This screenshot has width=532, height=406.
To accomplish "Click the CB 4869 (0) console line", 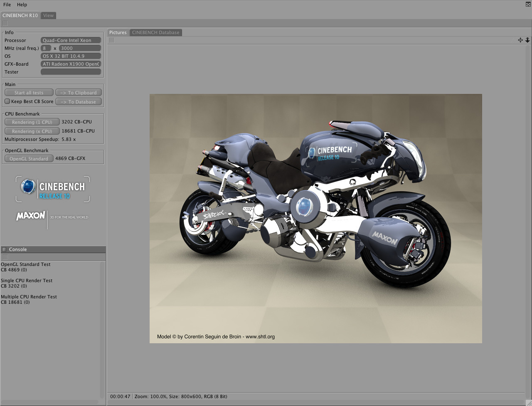I will point(14,270).
